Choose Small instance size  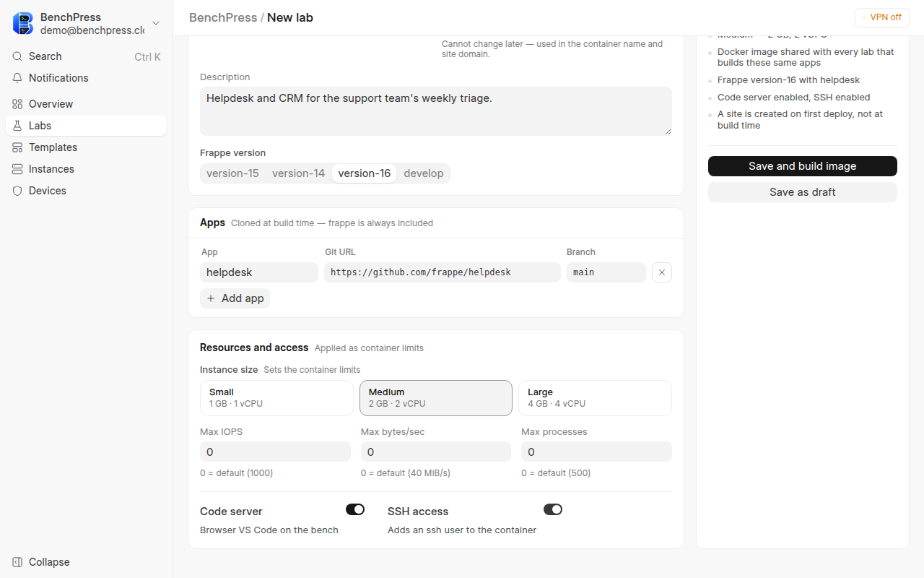click(x=276, y=398)
